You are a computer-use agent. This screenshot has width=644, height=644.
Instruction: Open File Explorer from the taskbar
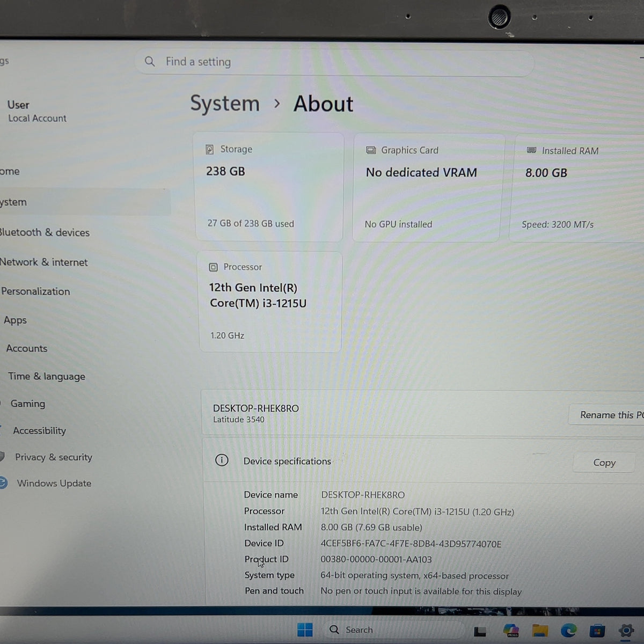tap(540, 630)
